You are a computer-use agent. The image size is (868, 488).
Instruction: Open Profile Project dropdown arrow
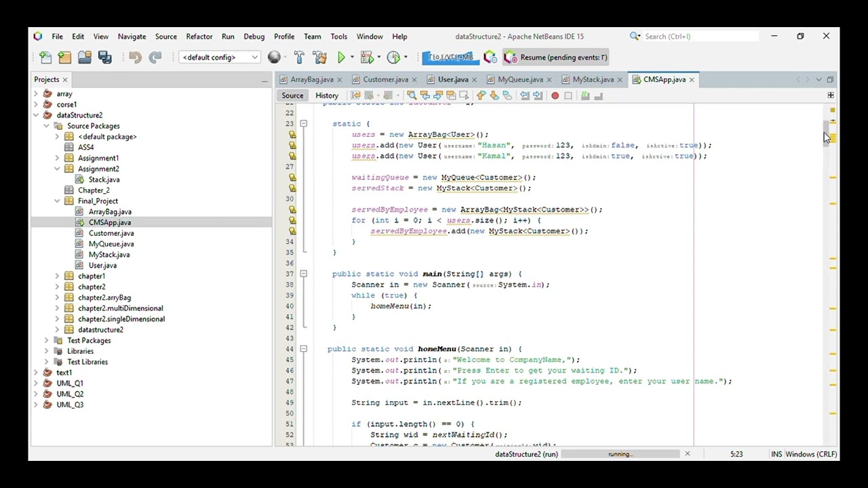tap(405, 58)
